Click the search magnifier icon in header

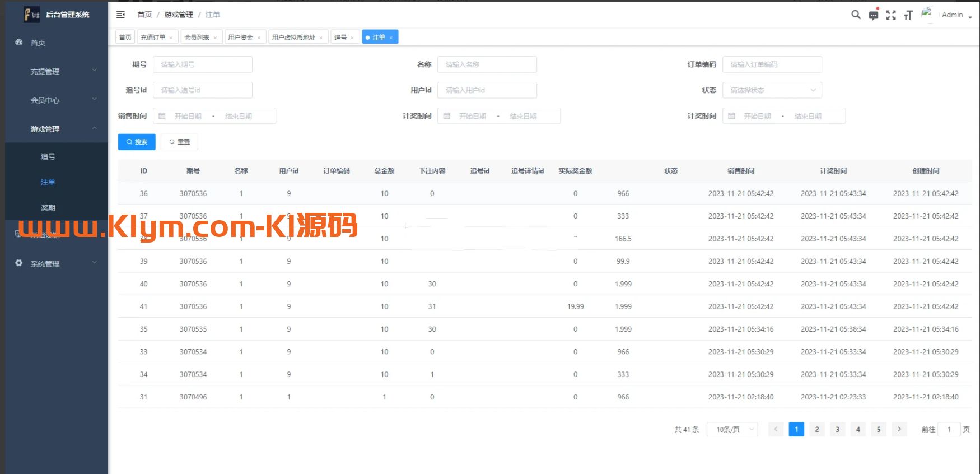(x=856, y=15)
